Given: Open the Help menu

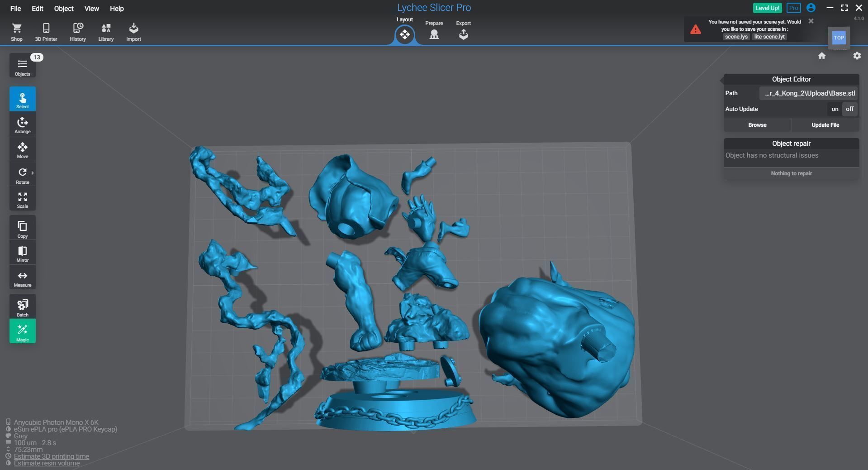Looking at the screenshot, I should (x=117, y=9).
